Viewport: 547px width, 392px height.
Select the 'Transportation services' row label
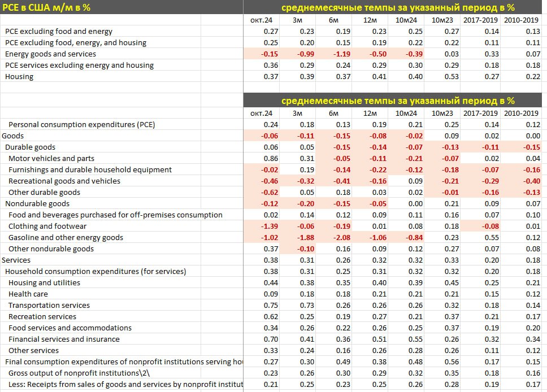click(49, 306)
